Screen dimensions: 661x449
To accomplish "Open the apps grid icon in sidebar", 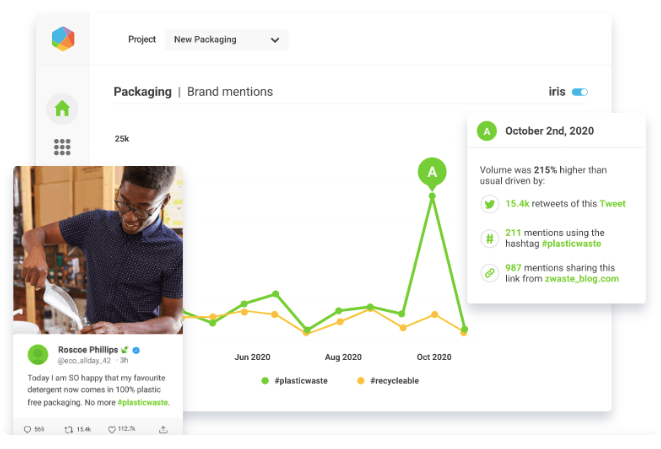I will [x=62, y=147].
